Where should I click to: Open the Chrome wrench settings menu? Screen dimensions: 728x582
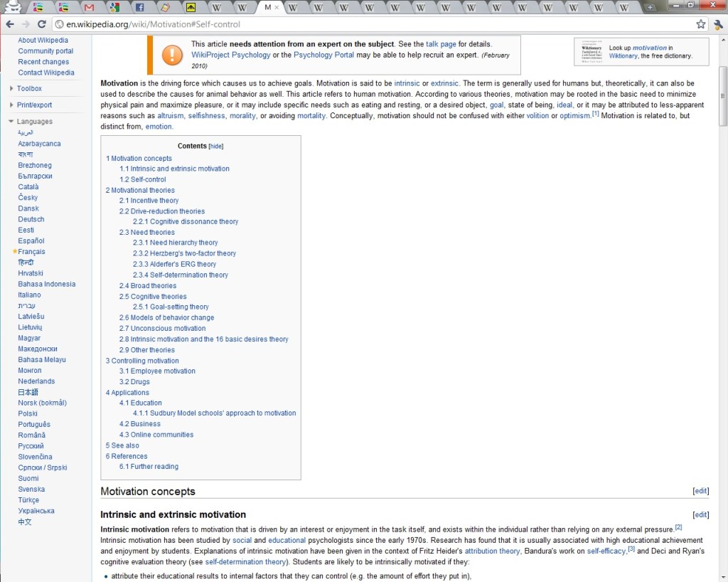[717, 23]
